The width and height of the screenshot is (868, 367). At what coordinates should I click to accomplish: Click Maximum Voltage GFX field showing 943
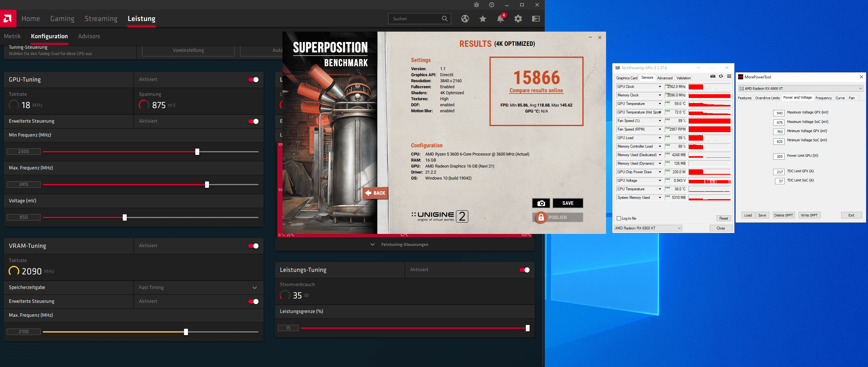click(x=779, y=113)
